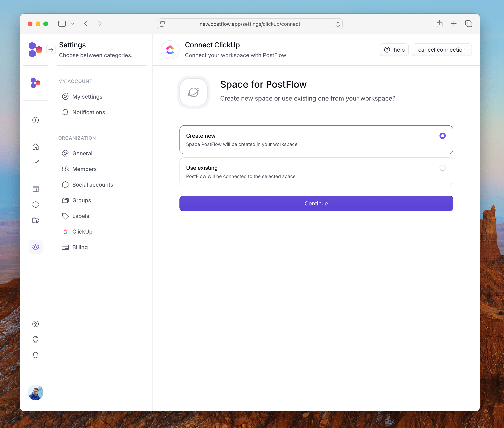Screen dimensions: 504x428
Task: Click the planet space icon
Action: 194,92
